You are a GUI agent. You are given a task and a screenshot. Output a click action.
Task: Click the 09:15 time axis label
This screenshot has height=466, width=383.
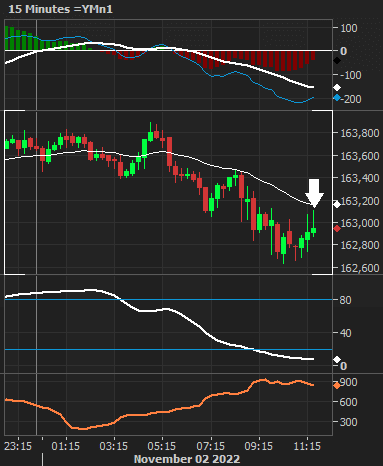coord(259,446)
